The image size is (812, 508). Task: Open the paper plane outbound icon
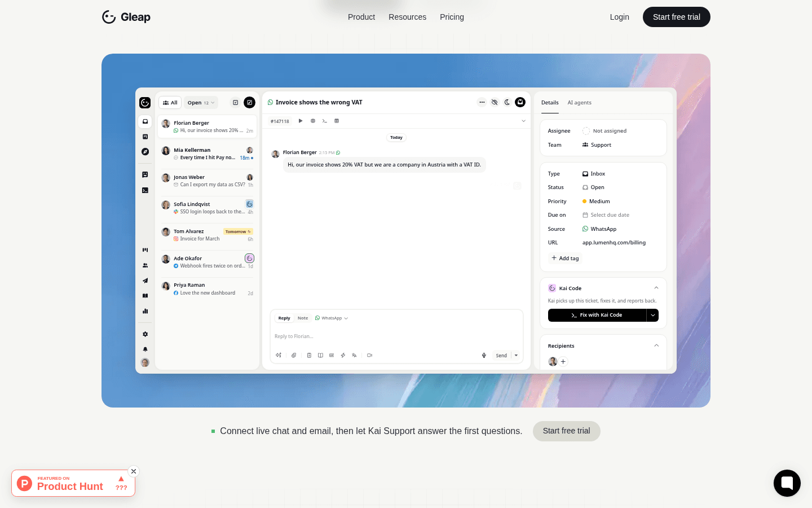145,281
